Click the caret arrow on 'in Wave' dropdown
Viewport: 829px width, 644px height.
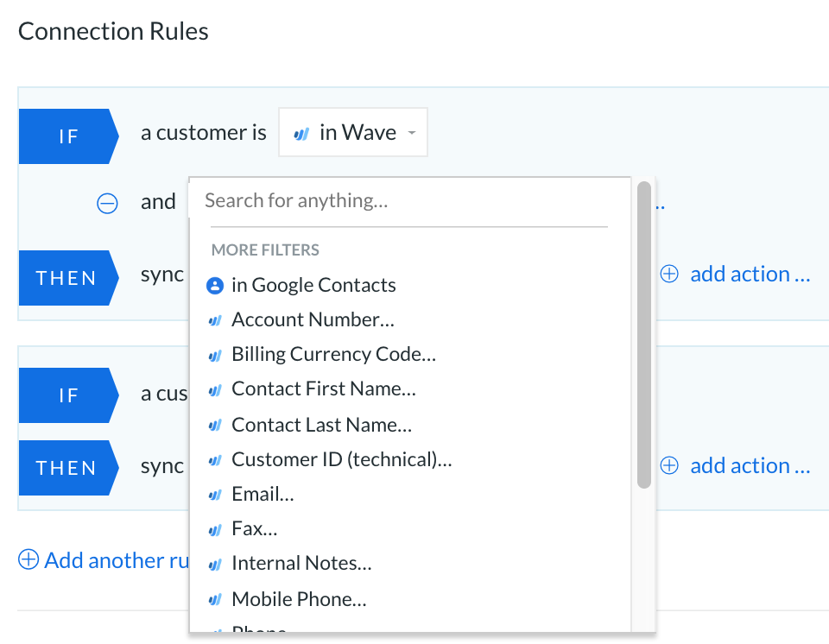coord(411,133)
